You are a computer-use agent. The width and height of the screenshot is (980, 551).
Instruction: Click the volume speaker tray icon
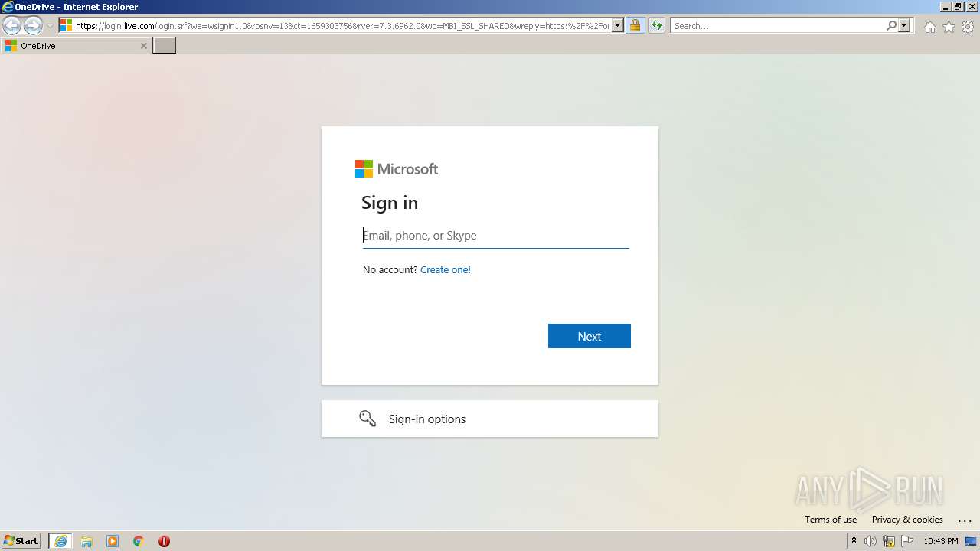[871, 541]
